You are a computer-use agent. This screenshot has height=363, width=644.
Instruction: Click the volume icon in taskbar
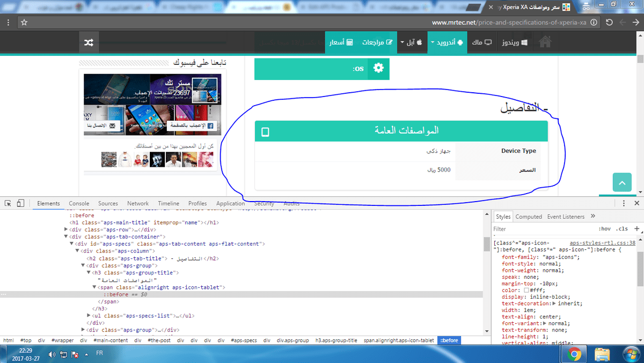click(x=52, y=354)
